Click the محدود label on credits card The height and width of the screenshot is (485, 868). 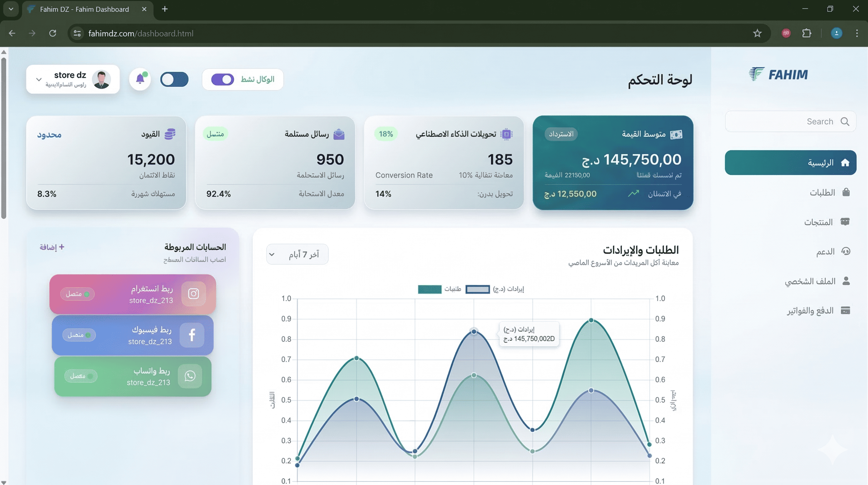click(49, 135)
